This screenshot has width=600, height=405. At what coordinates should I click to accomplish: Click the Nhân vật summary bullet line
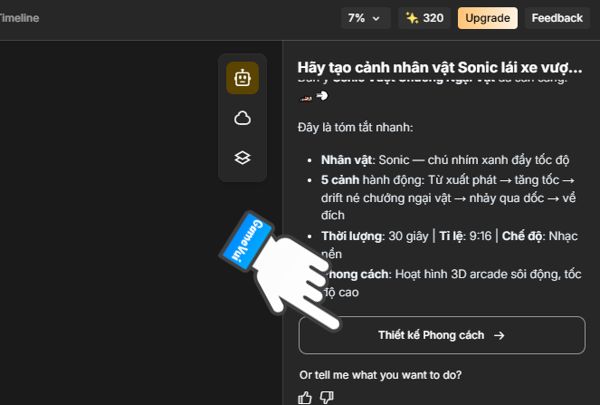[445, 160]
